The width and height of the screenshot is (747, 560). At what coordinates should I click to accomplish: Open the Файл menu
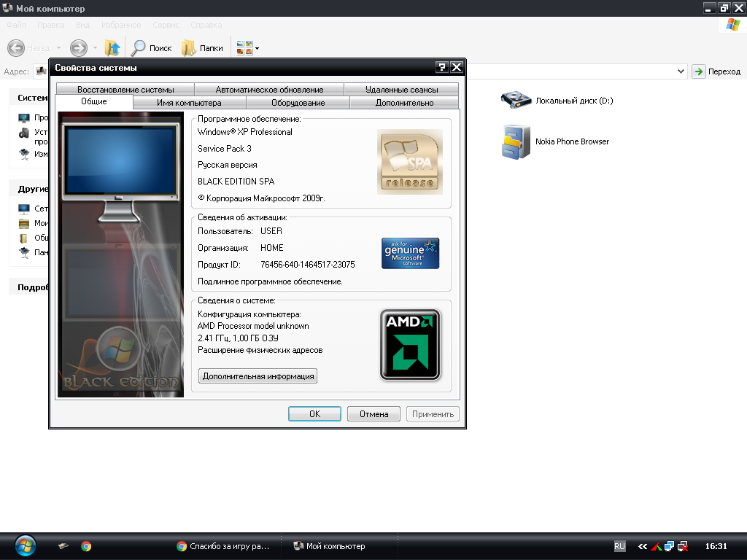(16, 25)
